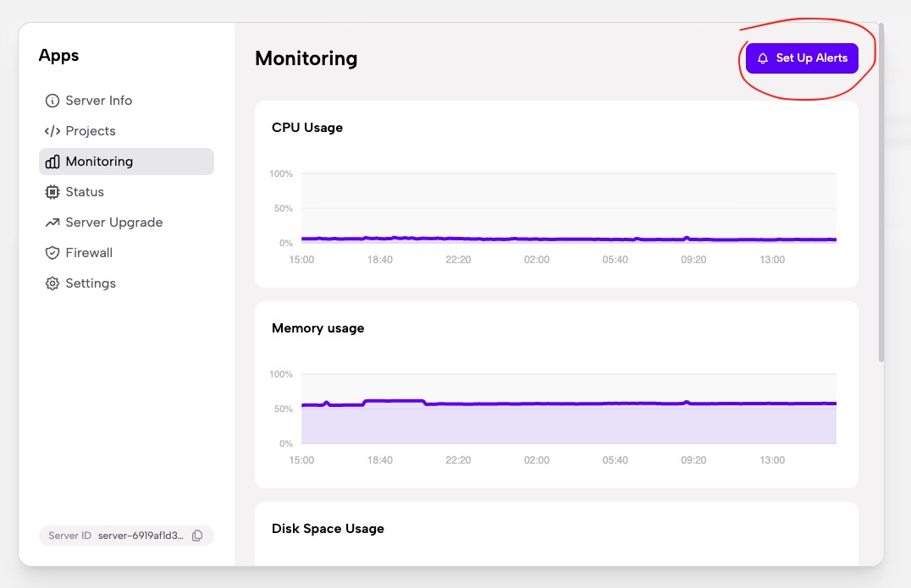Click the Server Info circle icon
The height and width of the screenshot is (588, 911).
[52, 101]
